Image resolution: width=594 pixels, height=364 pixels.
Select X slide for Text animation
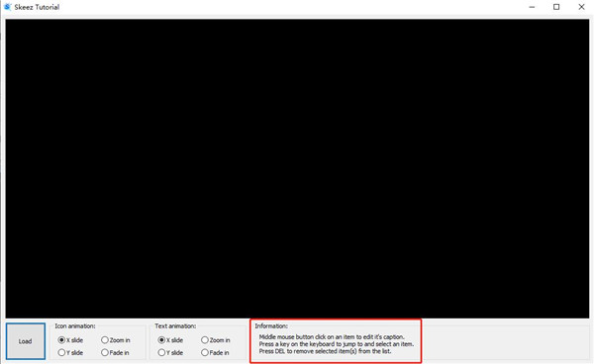[x=170, y=340]
